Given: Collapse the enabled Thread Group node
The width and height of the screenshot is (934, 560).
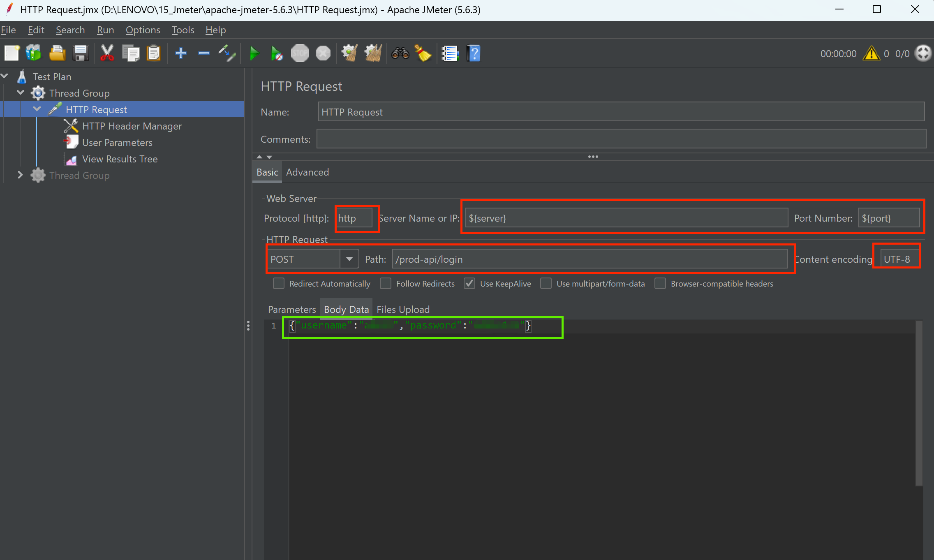Looking at the screenshot, I should pyautogui.click(x=21, y=93).
